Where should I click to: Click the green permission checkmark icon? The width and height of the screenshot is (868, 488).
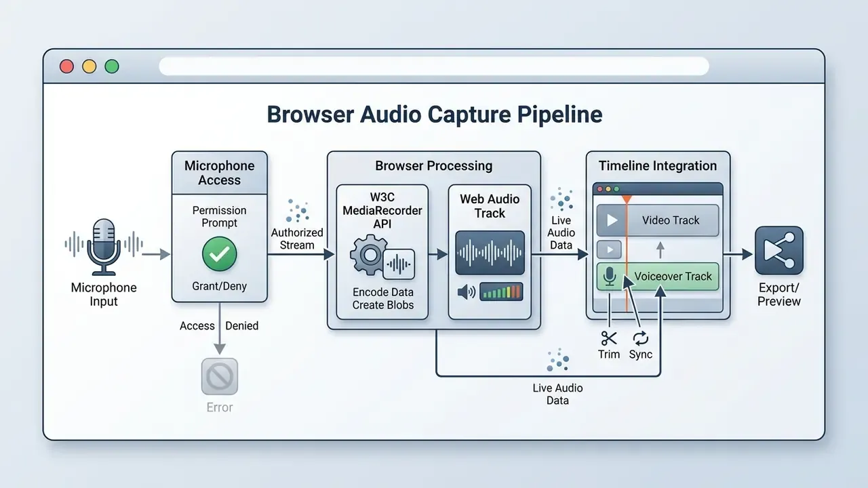point(219,254)
